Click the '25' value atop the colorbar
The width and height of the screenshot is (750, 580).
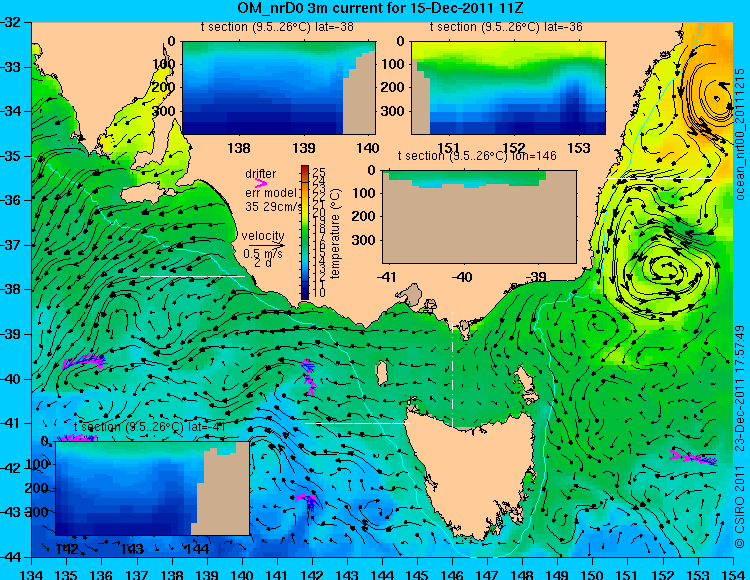[x=319, y=171]
